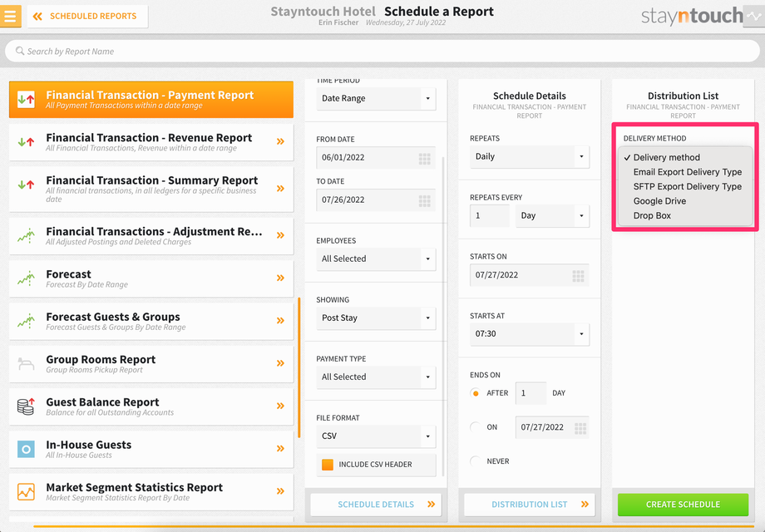Open the Payment Type dropdown
The image size is (765, 532).
click(x=376, y=377)
